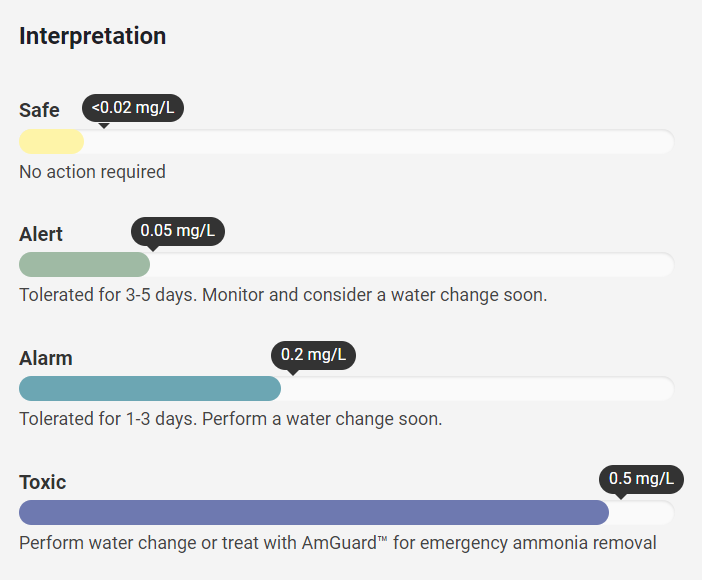Click the Toxic level label
The width and height of the screenshot is (702, 580).
coord(42,482)
